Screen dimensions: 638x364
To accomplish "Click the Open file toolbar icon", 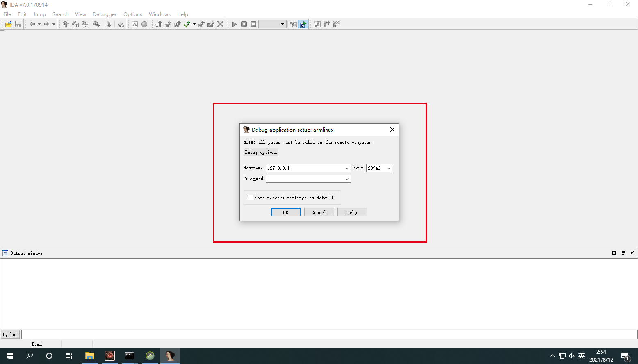I will click(x=8, y=24).
